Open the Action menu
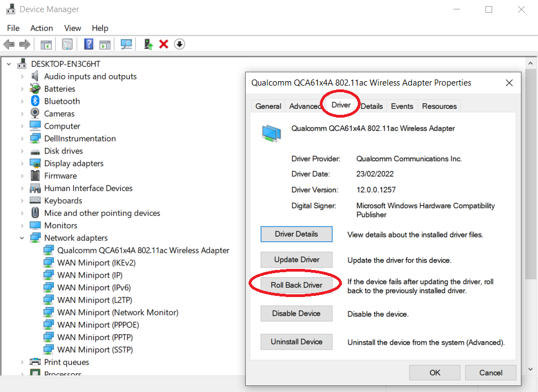 (41, 28)
